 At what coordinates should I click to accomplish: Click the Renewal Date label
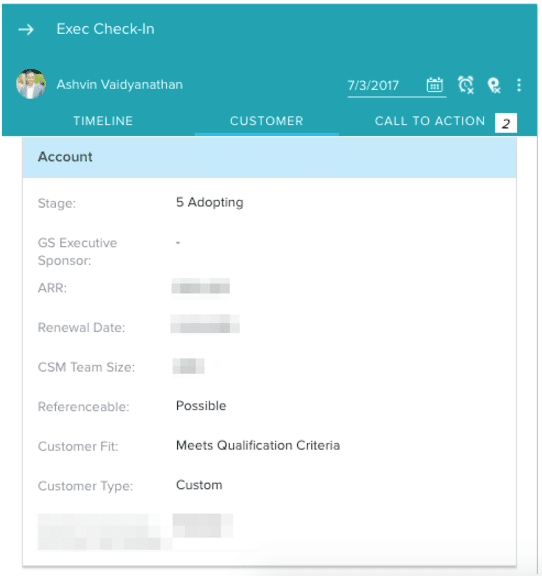coord(81,328)
